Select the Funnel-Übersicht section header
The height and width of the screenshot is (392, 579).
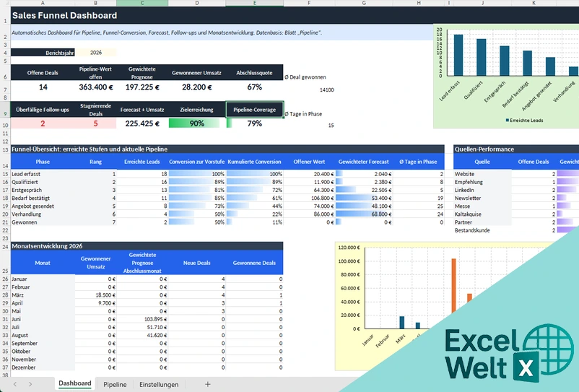(x=227, y=149)
